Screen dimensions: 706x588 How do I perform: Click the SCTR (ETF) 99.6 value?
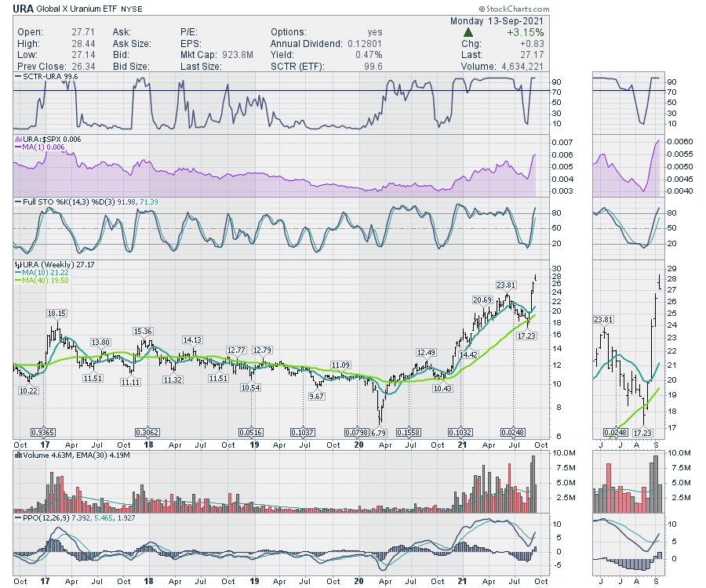point(373,66)
